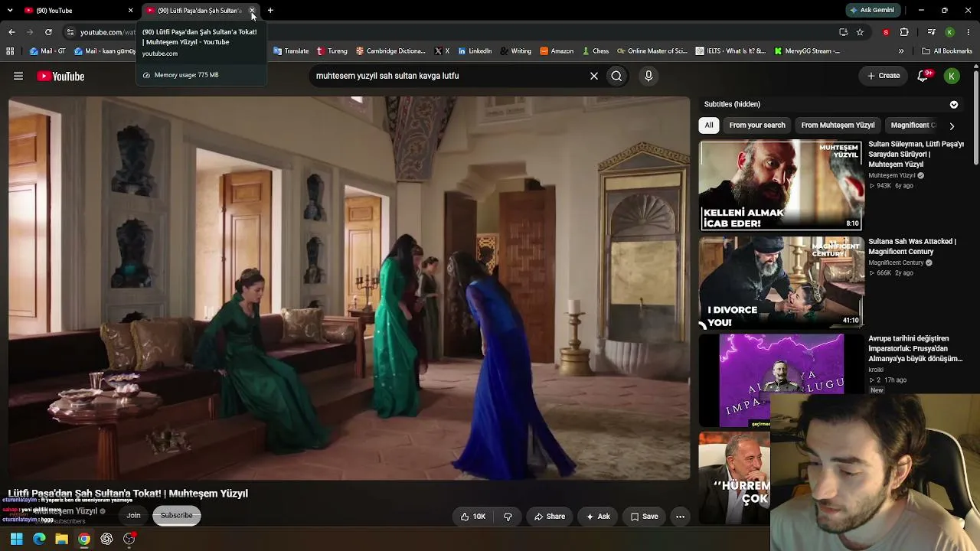Open more actions for the video

(680, 517)
